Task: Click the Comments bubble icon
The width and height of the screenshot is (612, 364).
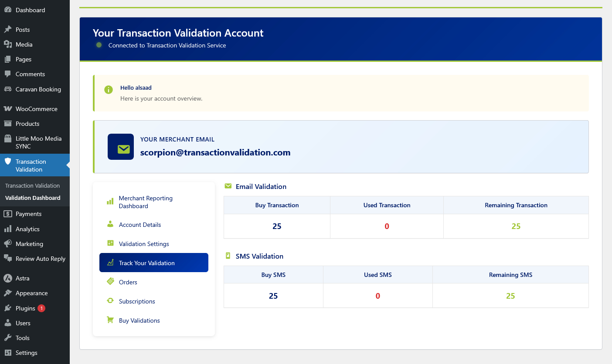Action: 7,74
